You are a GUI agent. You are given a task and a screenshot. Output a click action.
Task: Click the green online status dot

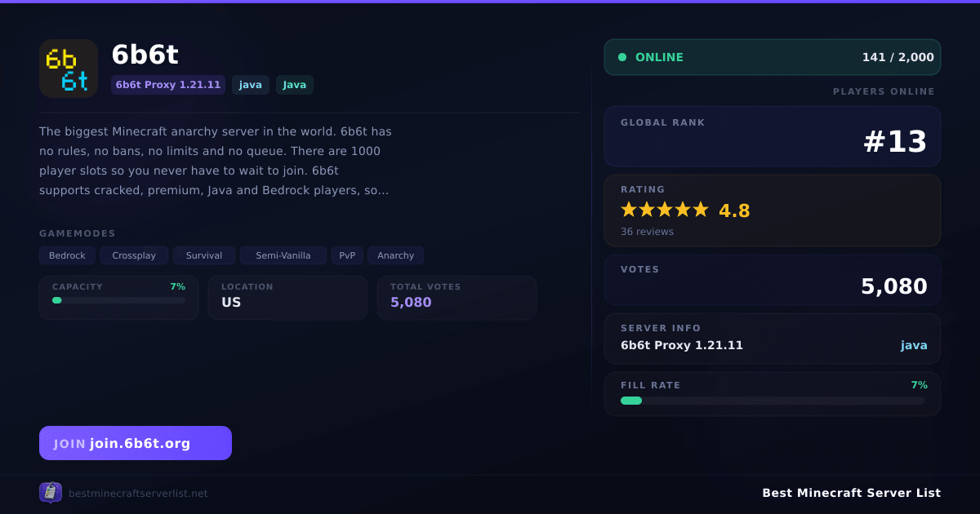(x=622, y=57)
